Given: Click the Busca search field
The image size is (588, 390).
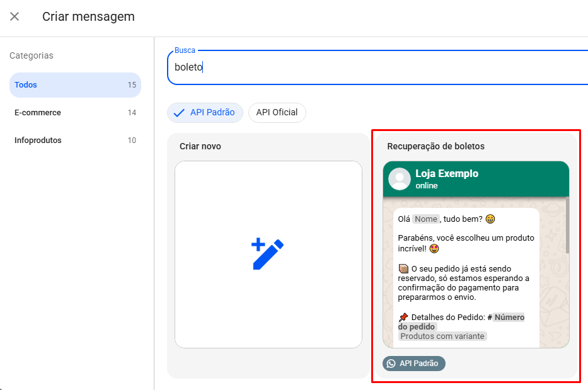Looking at the screenshot, I should [x=378, y=67].
